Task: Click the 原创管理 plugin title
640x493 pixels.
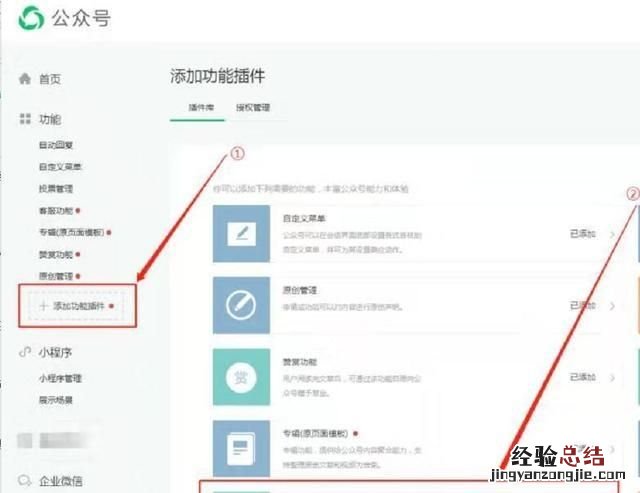Action: pyautogui.click(x=300, y=290)
